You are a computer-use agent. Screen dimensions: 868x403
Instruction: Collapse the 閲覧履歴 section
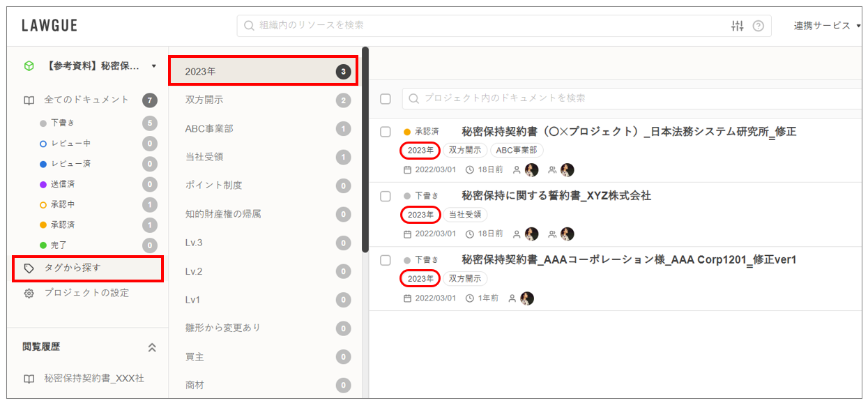coord(152,347)
